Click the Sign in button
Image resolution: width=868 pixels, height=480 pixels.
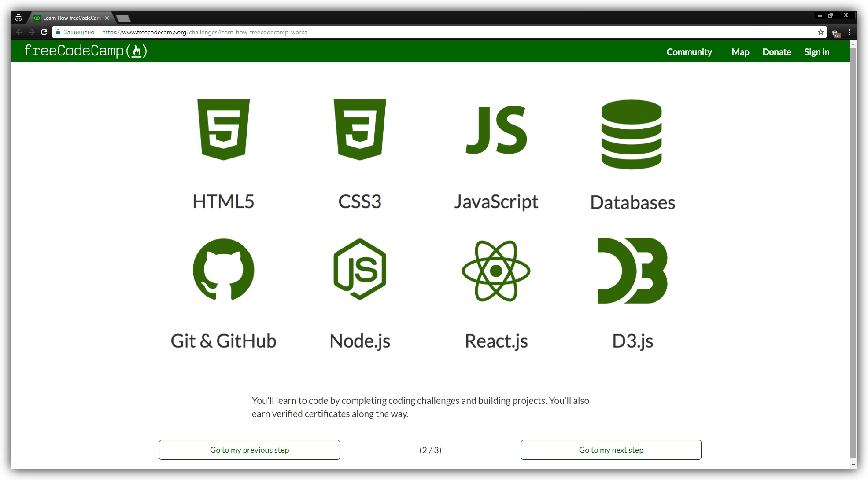(818, 52)
